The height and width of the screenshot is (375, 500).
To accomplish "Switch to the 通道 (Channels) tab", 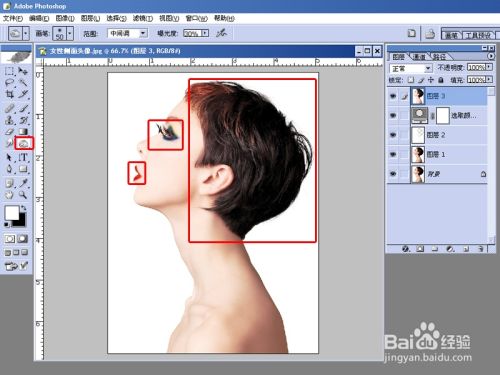I will (x=419, y=57).
